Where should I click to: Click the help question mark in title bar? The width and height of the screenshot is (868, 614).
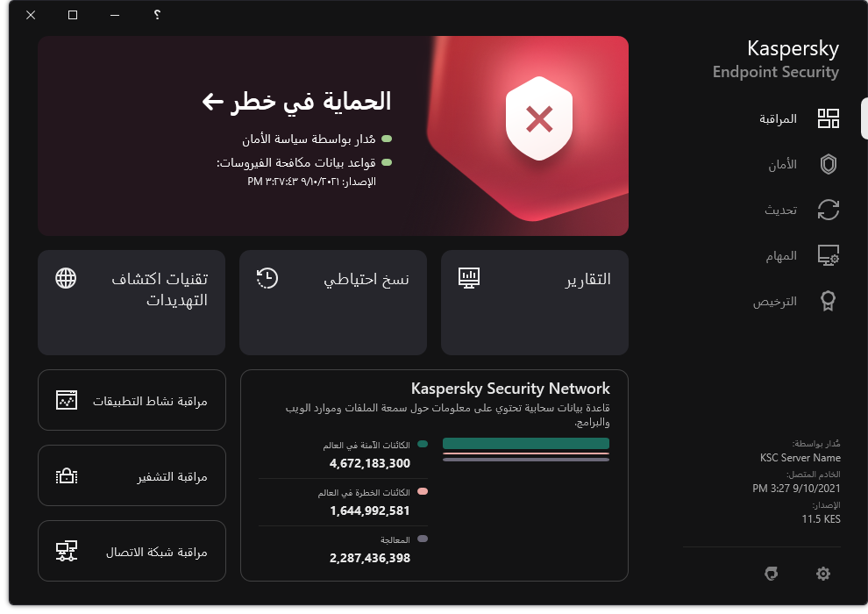click(156, 15)
